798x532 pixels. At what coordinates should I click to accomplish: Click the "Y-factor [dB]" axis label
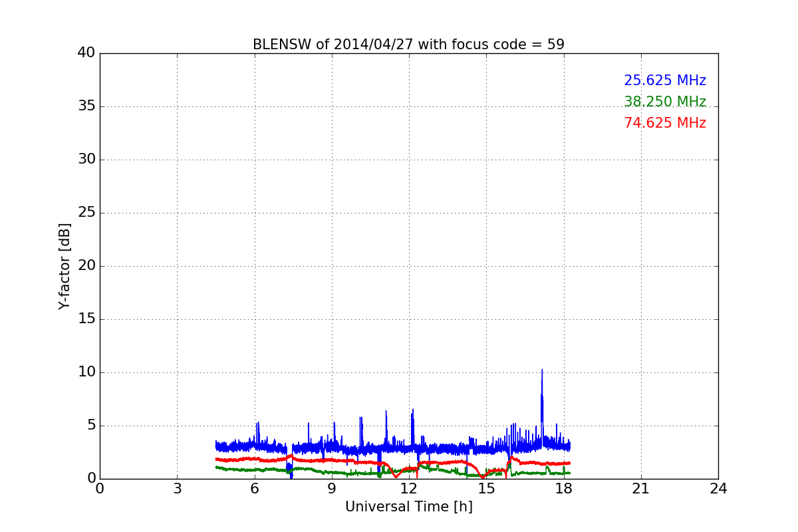65,266
